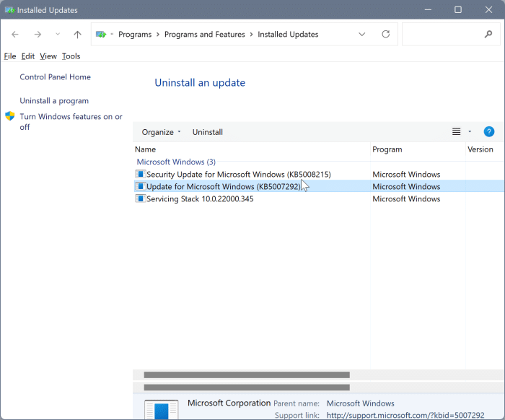
Task: Expand address bar history chevron
Action: [362, 34]
